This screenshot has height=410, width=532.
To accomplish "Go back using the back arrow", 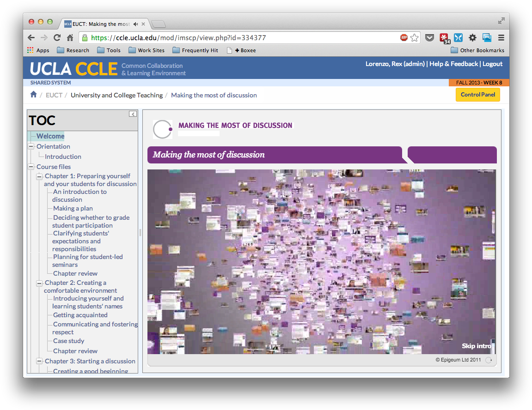I will click(x=31, y=37).
